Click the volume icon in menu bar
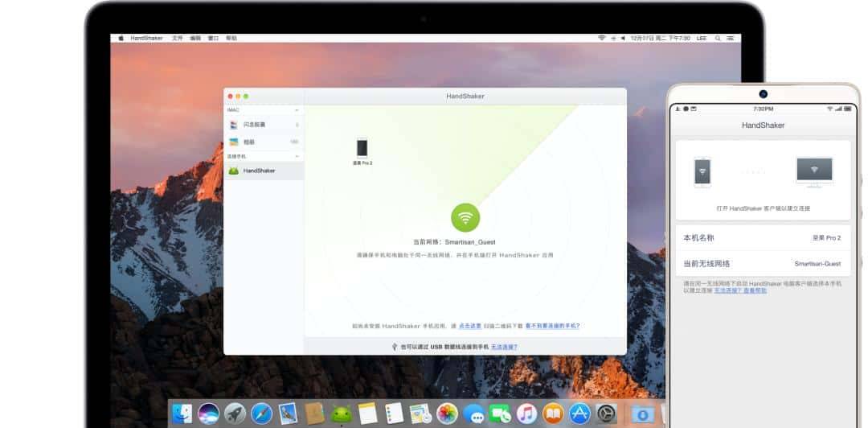This screenshot has width=868, height=428. [624, 39]
